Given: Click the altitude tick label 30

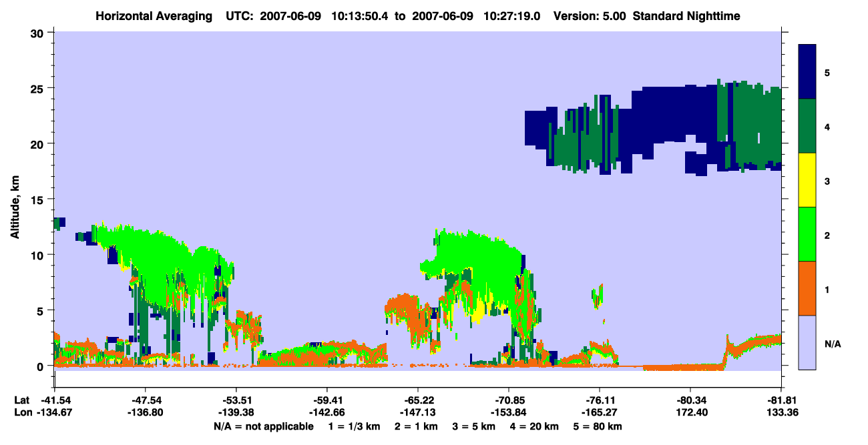Looking at the screenshot, I should (x=38, y=32).
